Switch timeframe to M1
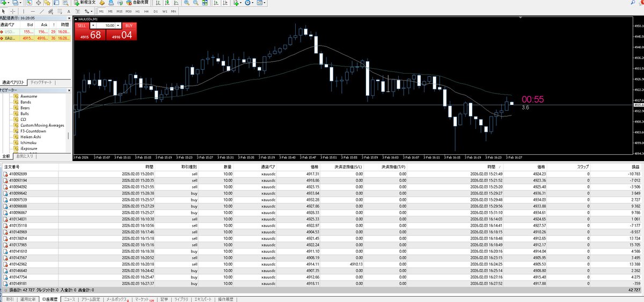Viewport: 644px width, 302px height. coord(101,11)
